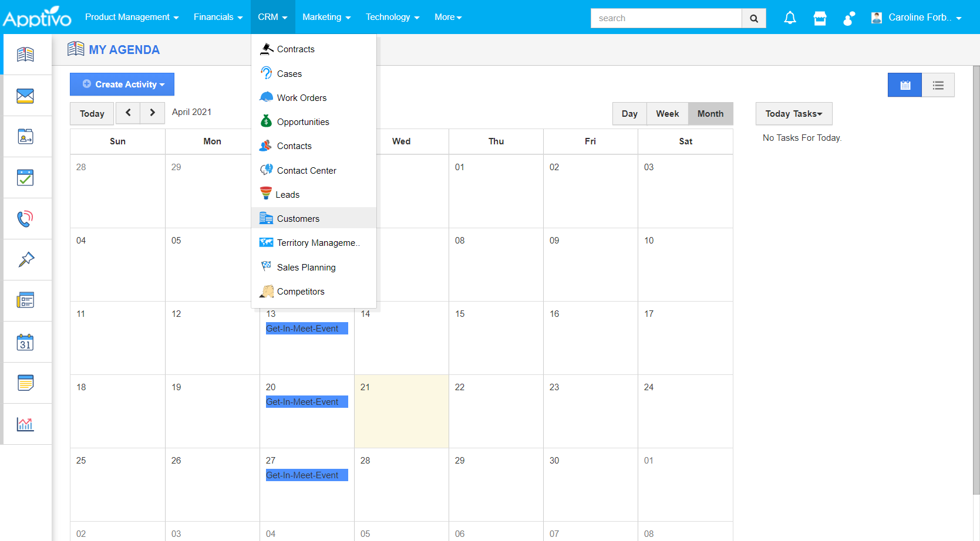Choose Opportunities in CRM menu
Image resolution: width=980 pixels, height=541 pixels.
303,122
